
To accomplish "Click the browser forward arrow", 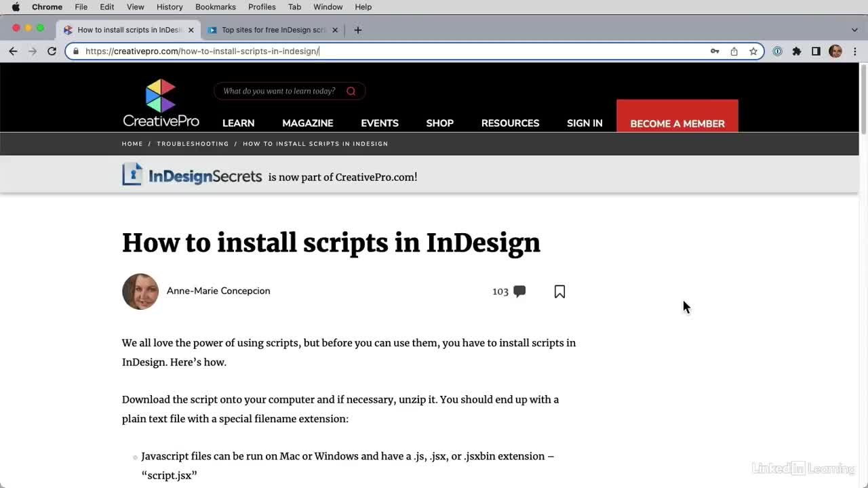I will (x=32, y=51).
